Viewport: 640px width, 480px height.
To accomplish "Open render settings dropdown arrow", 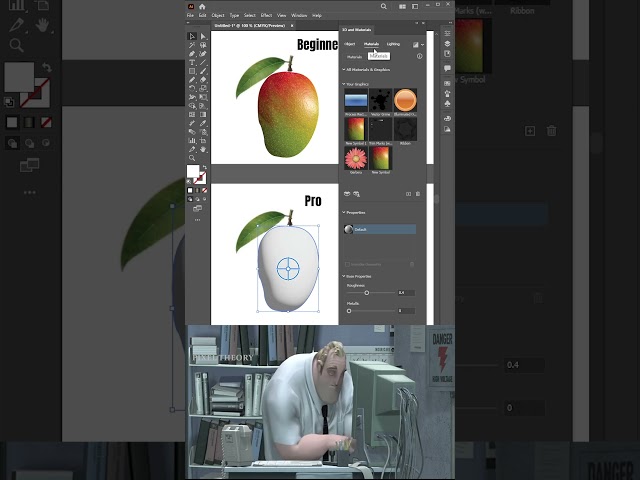I will [x=422, y=44].
